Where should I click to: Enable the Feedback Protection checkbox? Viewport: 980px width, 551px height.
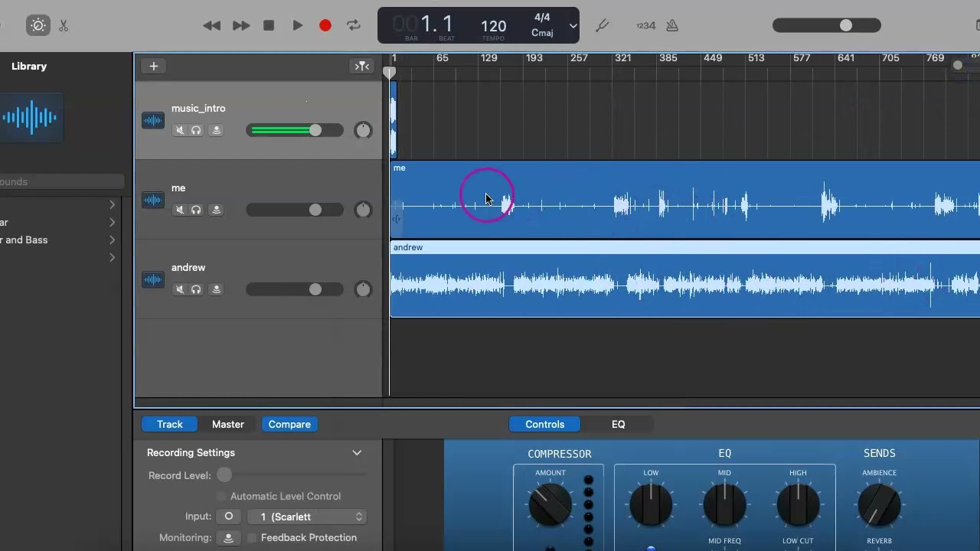pos(252,537)
